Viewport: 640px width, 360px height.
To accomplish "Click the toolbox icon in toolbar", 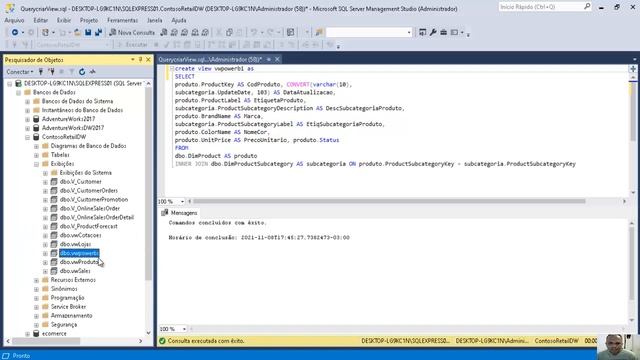I will 443,32.
